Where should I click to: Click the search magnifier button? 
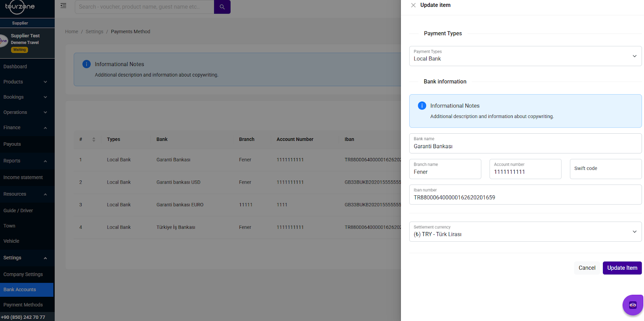pyautogui.click(x=222, y=7)
